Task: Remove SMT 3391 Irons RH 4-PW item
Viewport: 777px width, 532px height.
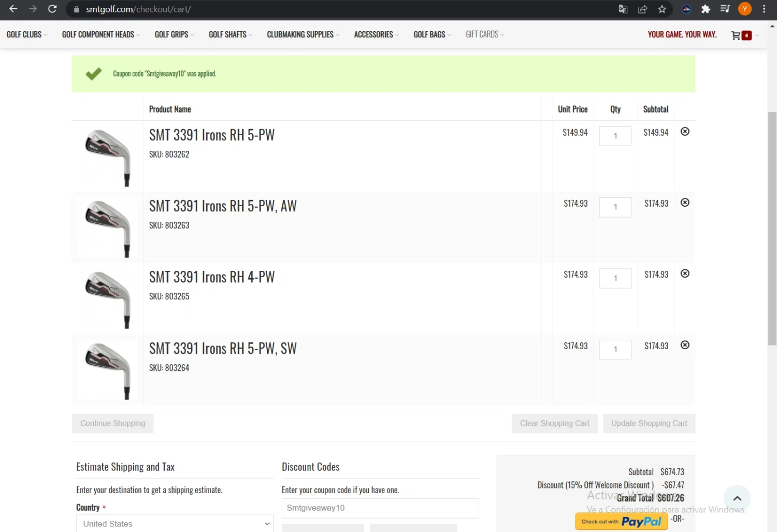Action: coord(685,274)
